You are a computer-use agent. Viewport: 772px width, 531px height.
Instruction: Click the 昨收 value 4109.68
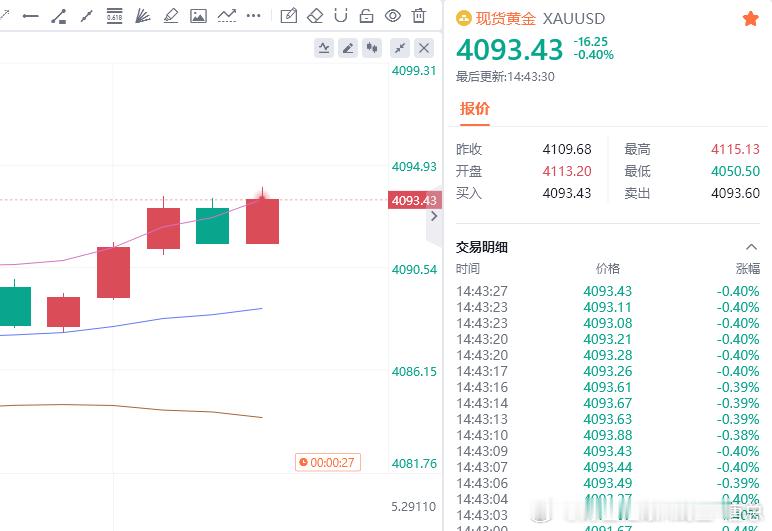click(x=567, y=149)
